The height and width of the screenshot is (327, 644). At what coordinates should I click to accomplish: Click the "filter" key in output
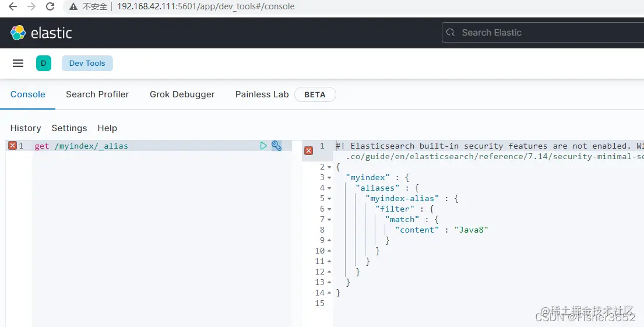395,209
